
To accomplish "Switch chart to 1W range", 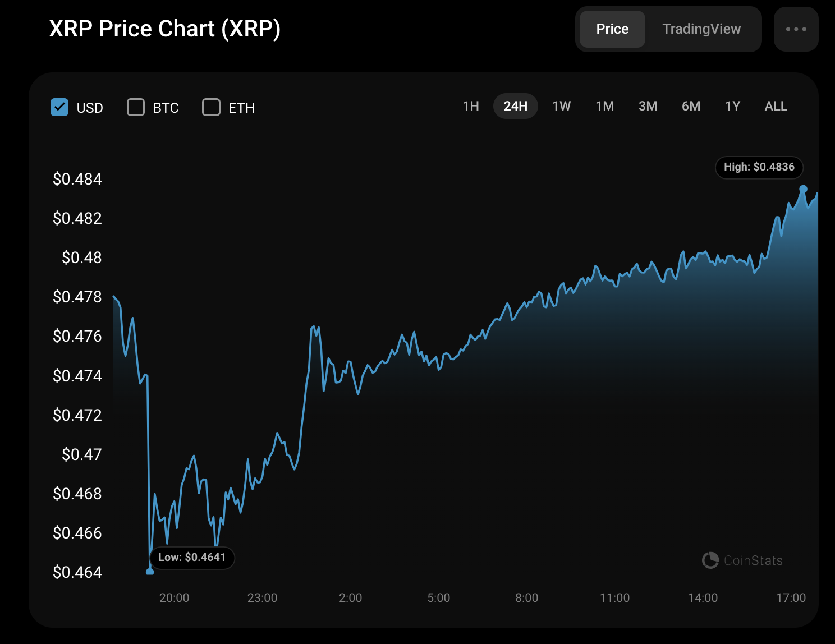I will 561,106.
